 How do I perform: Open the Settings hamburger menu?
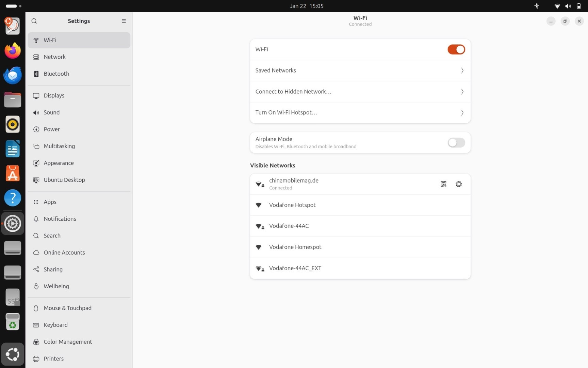124,21
